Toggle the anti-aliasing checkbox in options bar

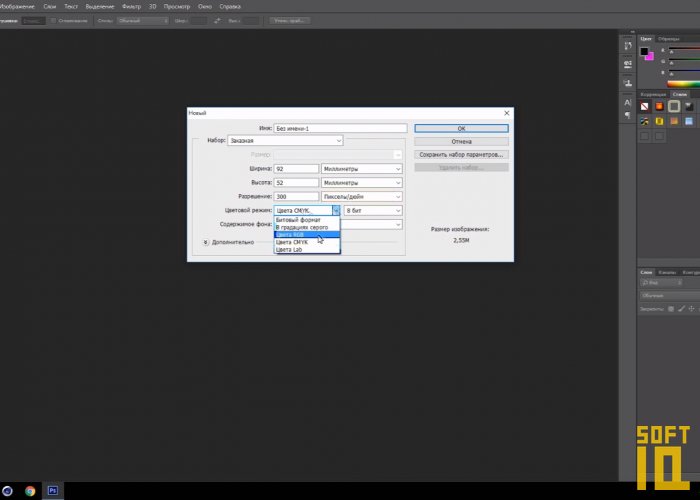[x=53, y=21]
